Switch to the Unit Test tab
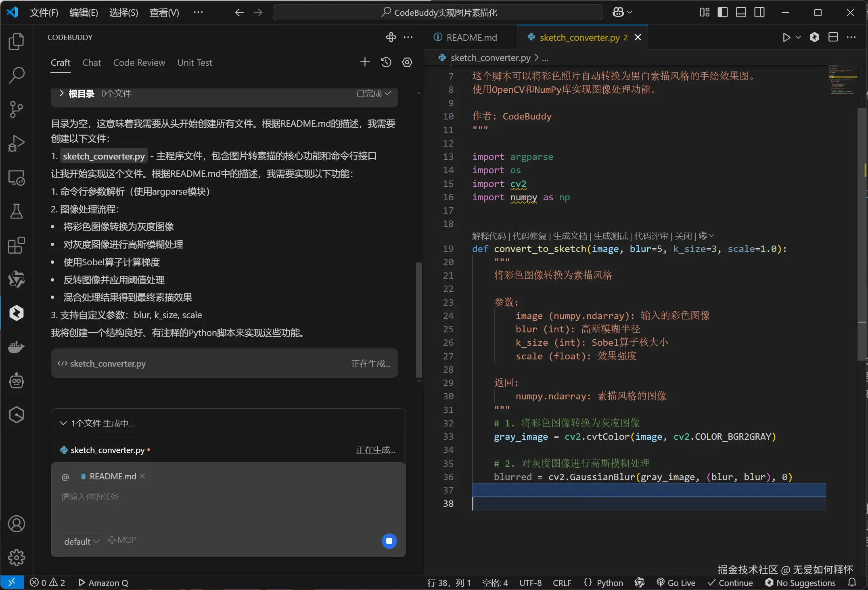This screenshot has height=590, width=868. tap(195, 63)
